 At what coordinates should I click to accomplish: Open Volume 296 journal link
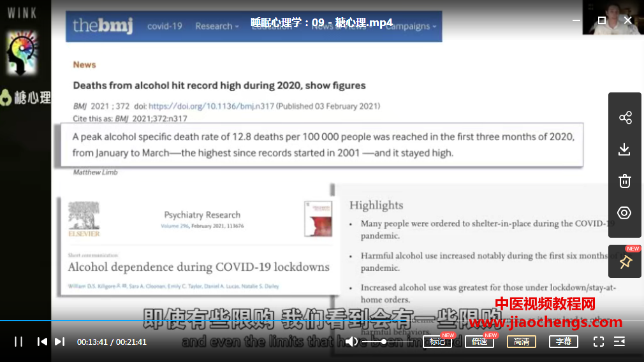pos(175,226)
